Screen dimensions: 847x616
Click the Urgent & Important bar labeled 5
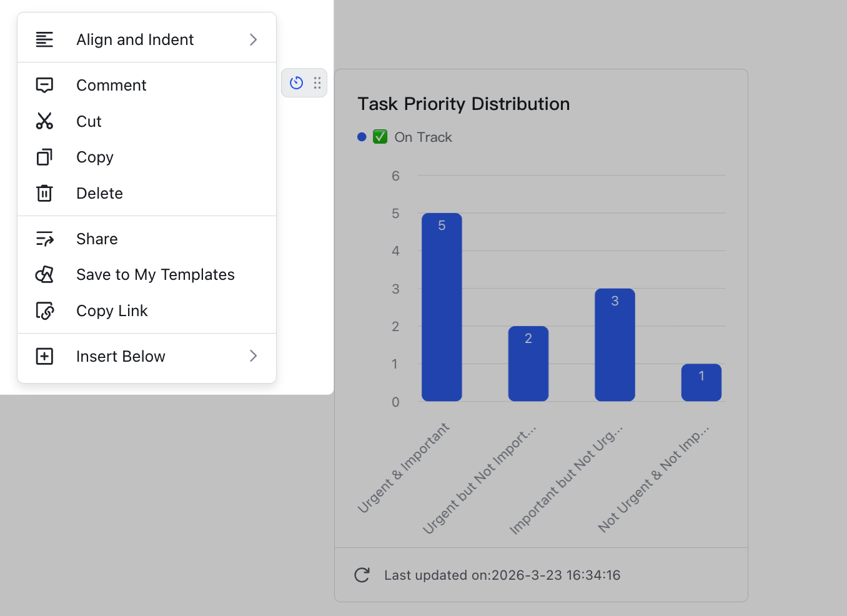click(442, 307)
